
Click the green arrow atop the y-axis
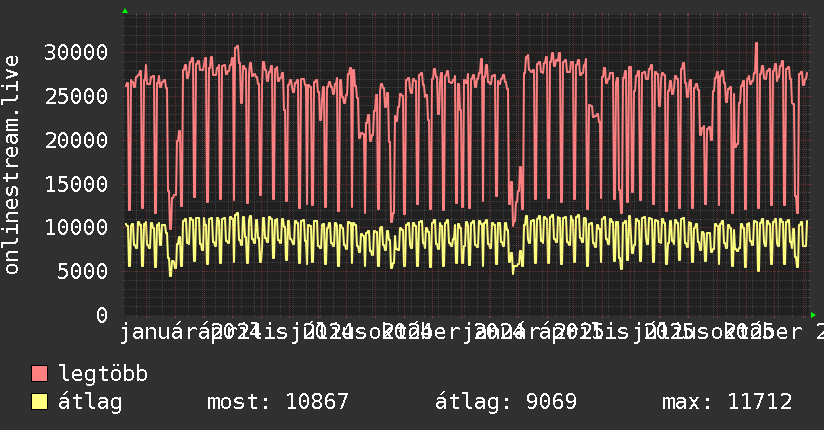coord(125,11)
